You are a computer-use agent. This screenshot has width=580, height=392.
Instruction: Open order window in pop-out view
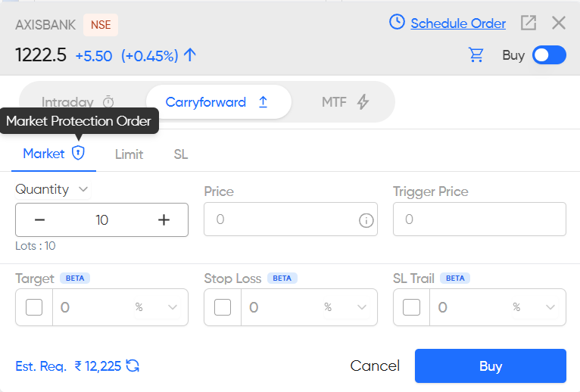(x=529, y=23)
